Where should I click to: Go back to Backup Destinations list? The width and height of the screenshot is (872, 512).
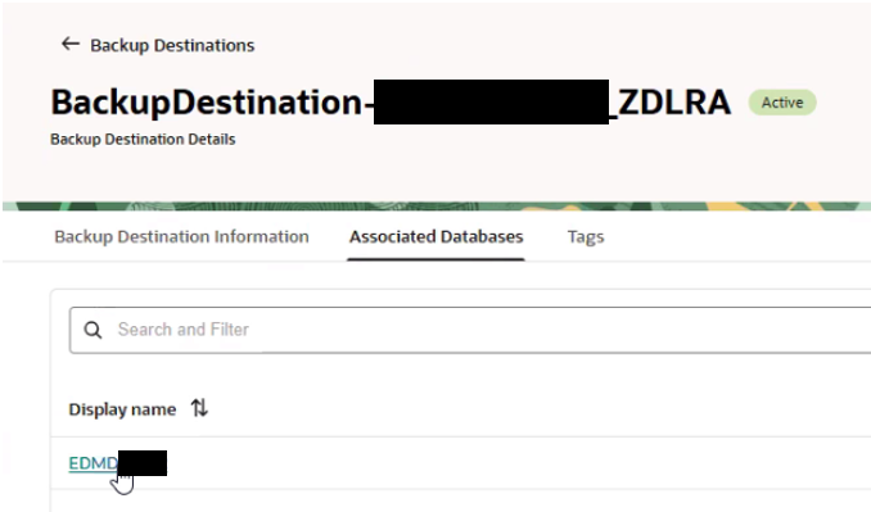172,45
